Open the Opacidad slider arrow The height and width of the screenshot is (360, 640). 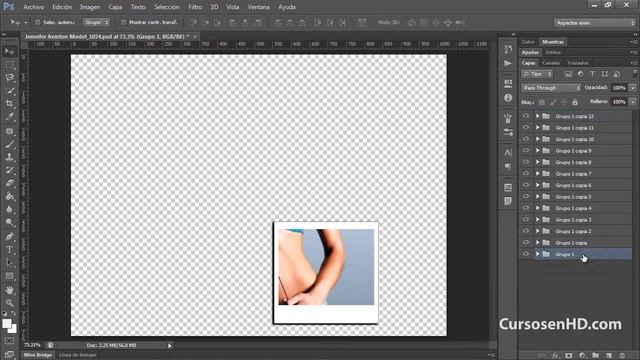[x=632, y=88]
